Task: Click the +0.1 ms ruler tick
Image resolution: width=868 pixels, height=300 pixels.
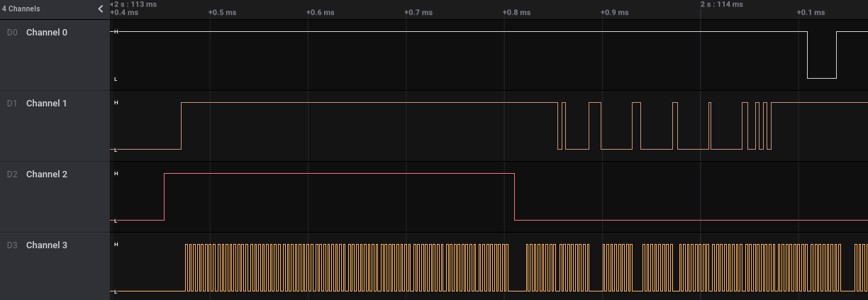Action: (811, 13)
